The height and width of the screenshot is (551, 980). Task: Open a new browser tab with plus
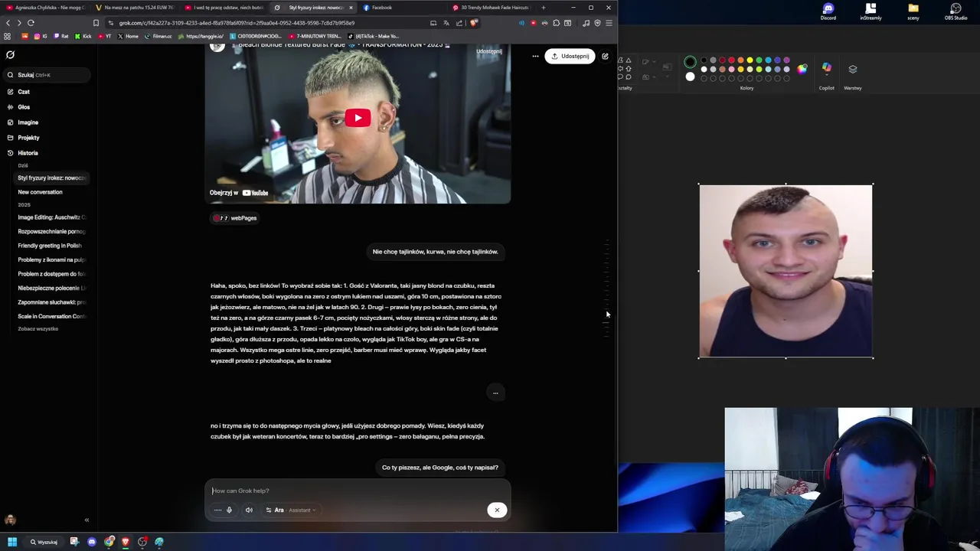[544, 8]
